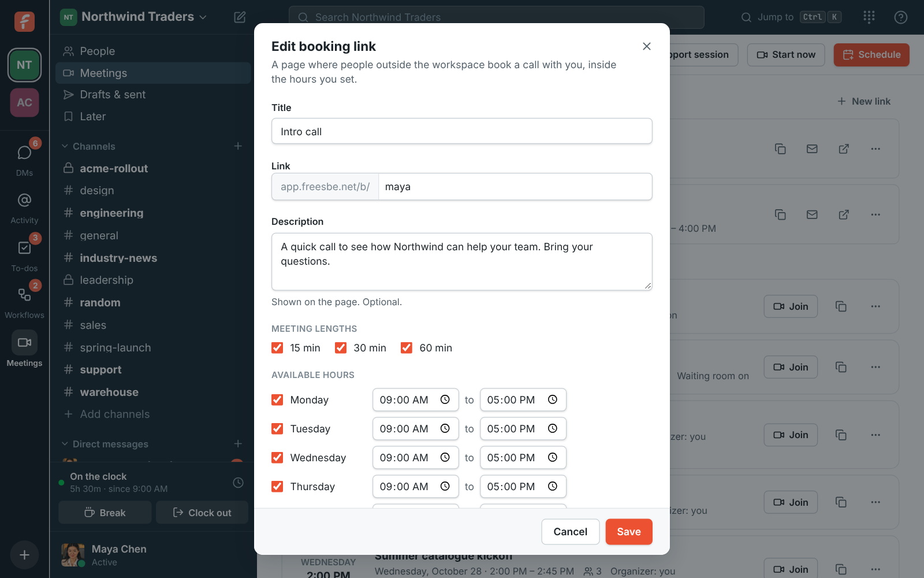This screenshot has width=924, height=578.
Task: Cancel editing the booking link
Action: [x=570, y=532]
